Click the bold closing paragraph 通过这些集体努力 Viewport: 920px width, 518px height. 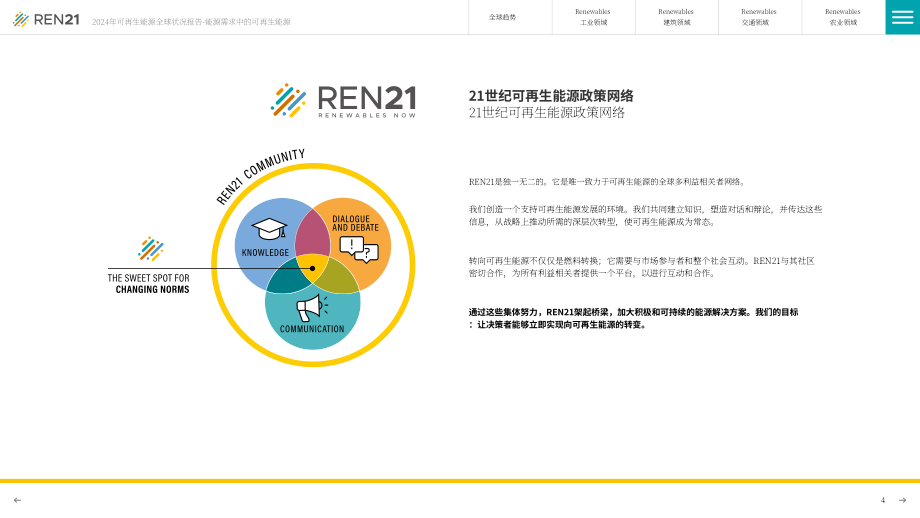pyautogui.click(x=634, y=318)
